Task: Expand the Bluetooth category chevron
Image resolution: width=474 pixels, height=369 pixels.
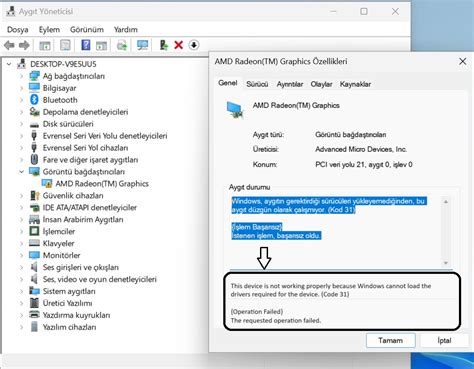Action: coord(21,100)
